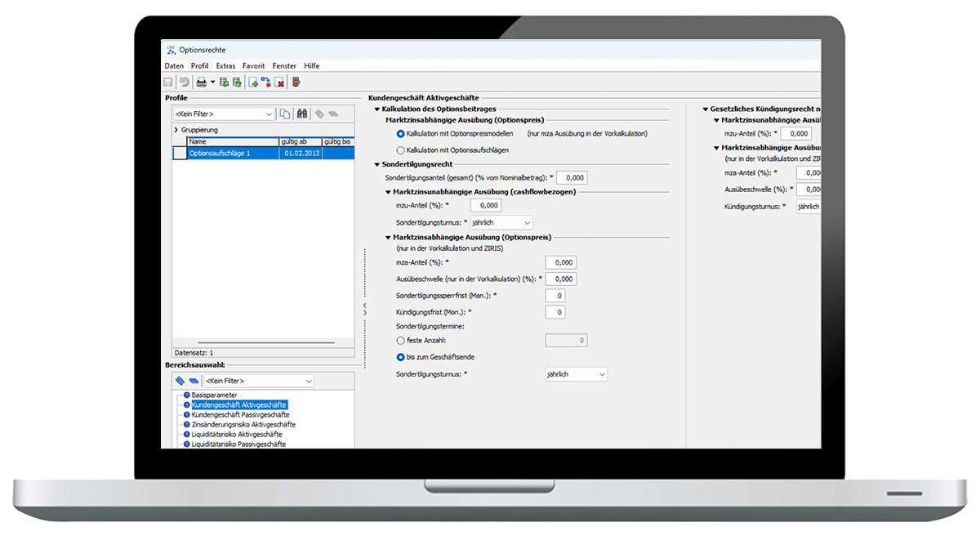Collapse the Sondertilgungsrecht section
The width and height of the screenshot is (980, 536).
point(376,164)
